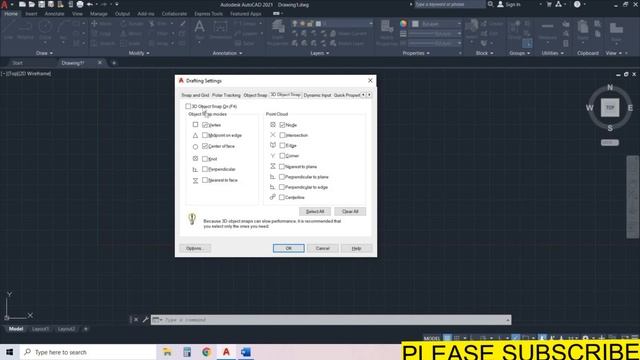Check the Centerline point cloud option
The image size is (640, 360).
click(282, 197)
